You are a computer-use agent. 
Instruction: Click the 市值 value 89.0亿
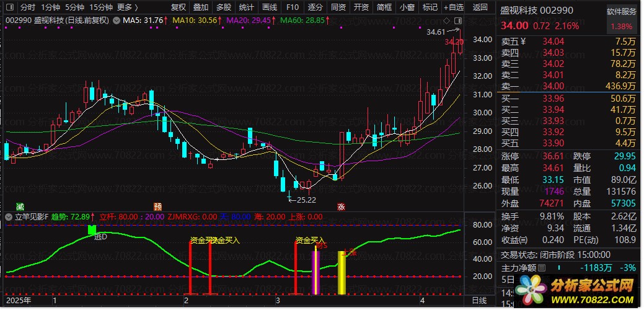click(623, 179)
